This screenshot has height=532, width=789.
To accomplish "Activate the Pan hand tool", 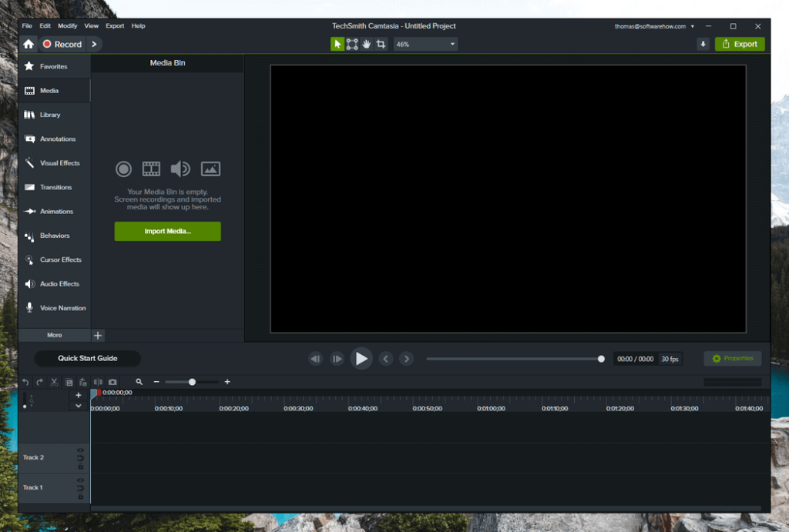I will [x=366, y=44].
